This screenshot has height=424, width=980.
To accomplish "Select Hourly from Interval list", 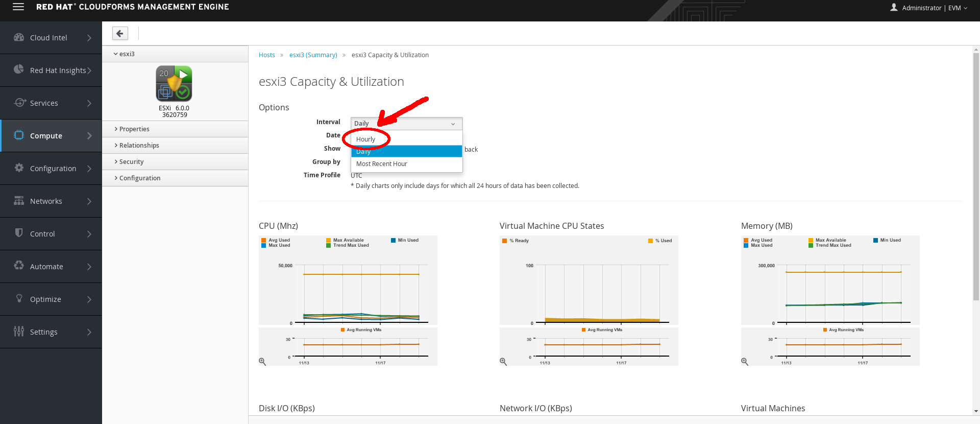I will 406,139.
